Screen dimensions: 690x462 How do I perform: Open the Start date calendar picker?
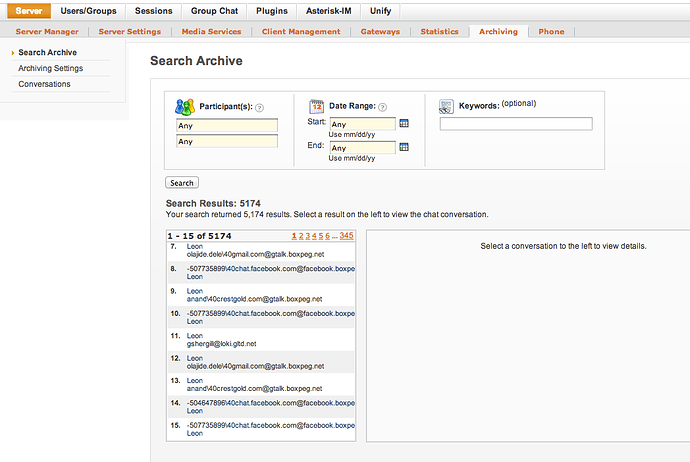404,123
